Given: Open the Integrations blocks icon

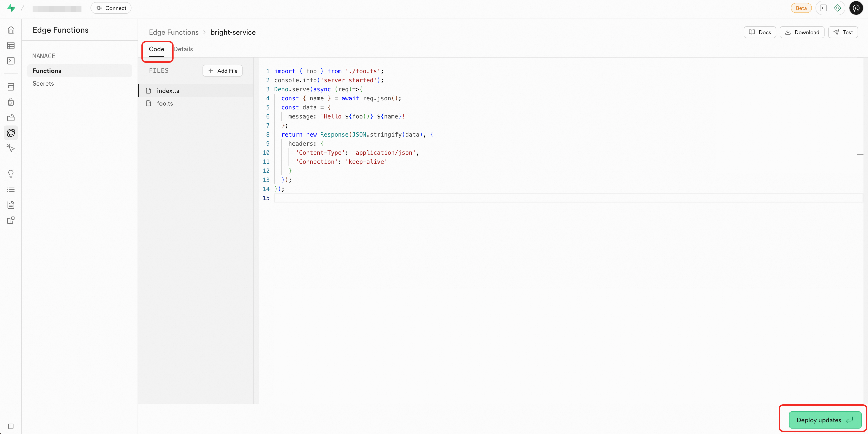Looking at the screenshot, I should tap(11, 220).
